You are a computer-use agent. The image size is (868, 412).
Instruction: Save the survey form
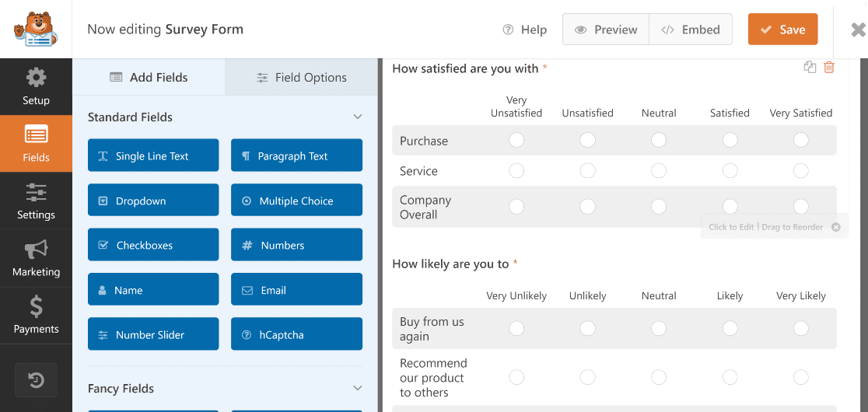[782, 30]
